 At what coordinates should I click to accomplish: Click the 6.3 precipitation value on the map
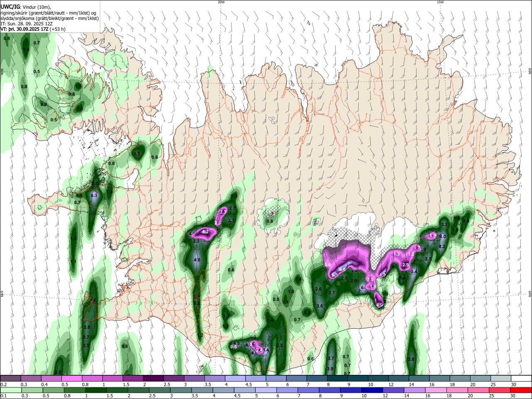coord(94,195)
